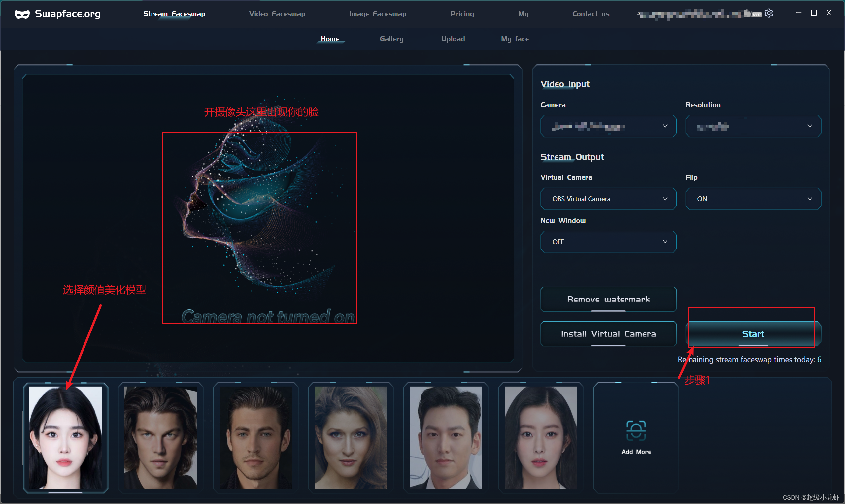Image resolution: width=845 pixels, height=504 pixels.
Task: Switch to the Video Faceswap tab
Action: pos(277,14)
